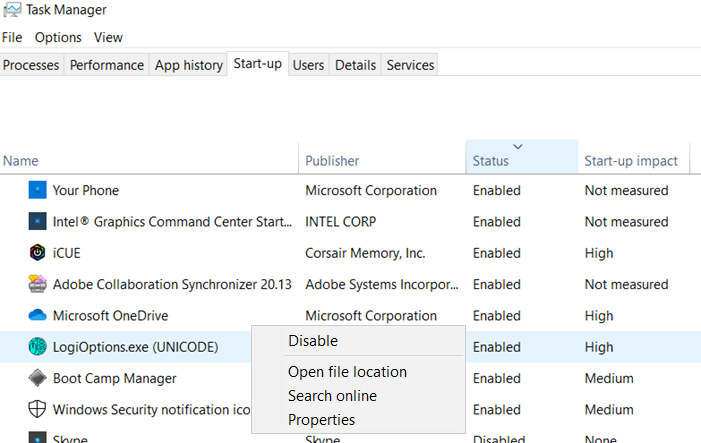
Task: Sort list by Publisher column header
Action: pyautogui.click(x=332, y=161)
